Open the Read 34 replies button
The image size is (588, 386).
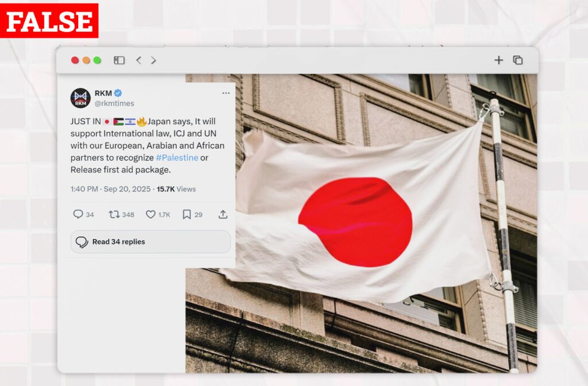tap(150, 242)
